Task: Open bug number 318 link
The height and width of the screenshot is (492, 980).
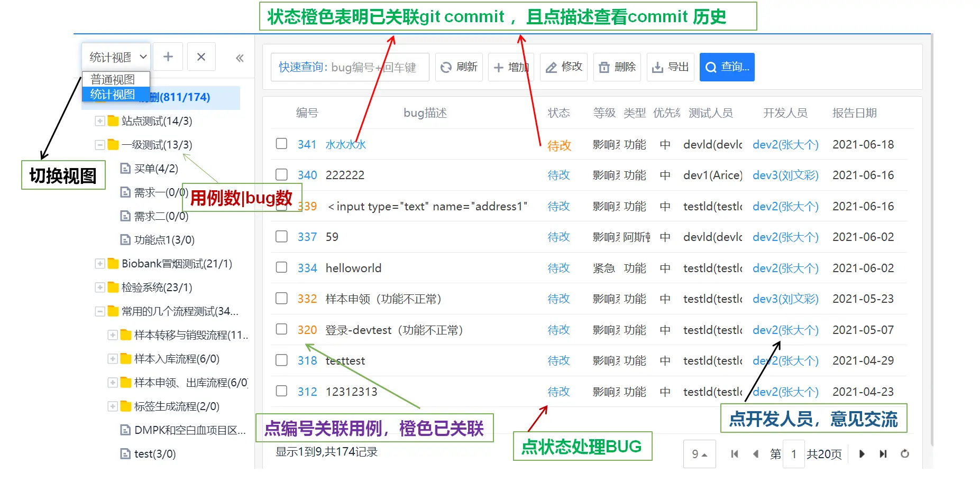Action: 307,360
